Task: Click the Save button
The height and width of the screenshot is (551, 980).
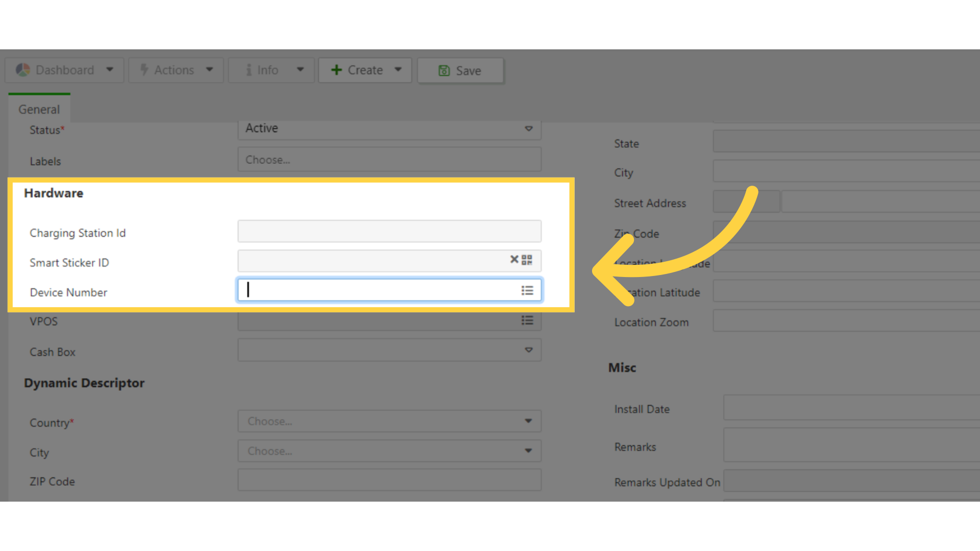Action: (460, 70)
